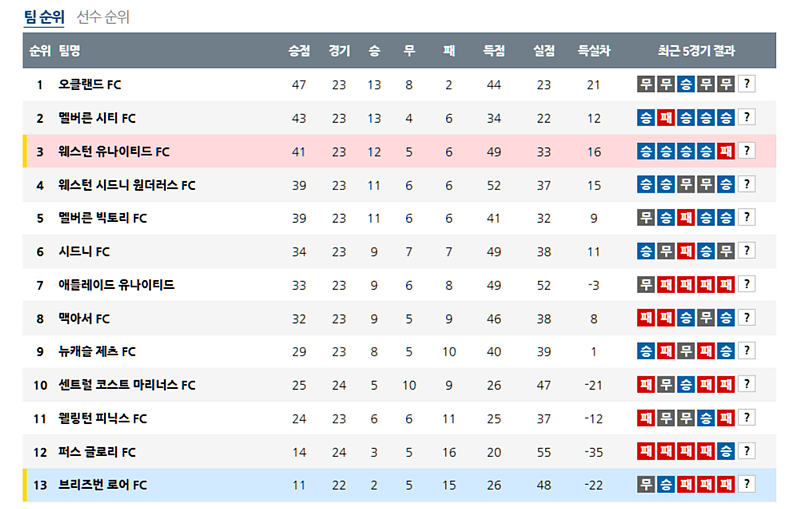Click the 승점 column header
The image size is (800, 509).
click(x=298, y=51)
